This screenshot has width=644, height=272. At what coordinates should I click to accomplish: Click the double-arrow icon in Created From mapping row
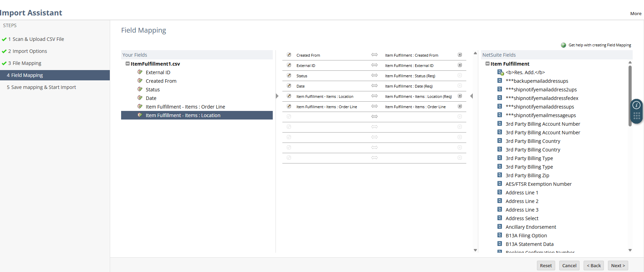pos(374,55)
